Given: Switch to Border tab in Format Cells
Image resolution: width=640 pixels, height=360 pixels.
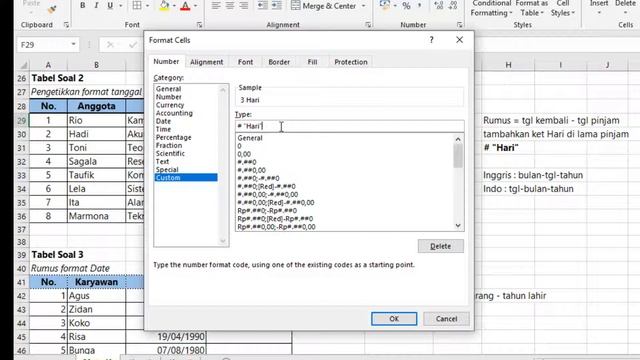Looking at the screenshot, I should click(279, 62).
